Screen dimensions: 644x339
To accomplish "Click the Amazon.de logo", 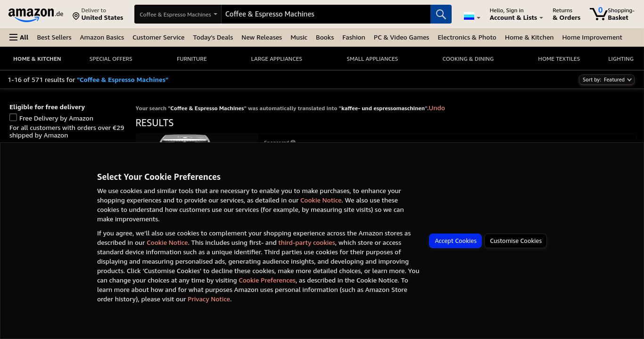I will click(x=36, y=15).
